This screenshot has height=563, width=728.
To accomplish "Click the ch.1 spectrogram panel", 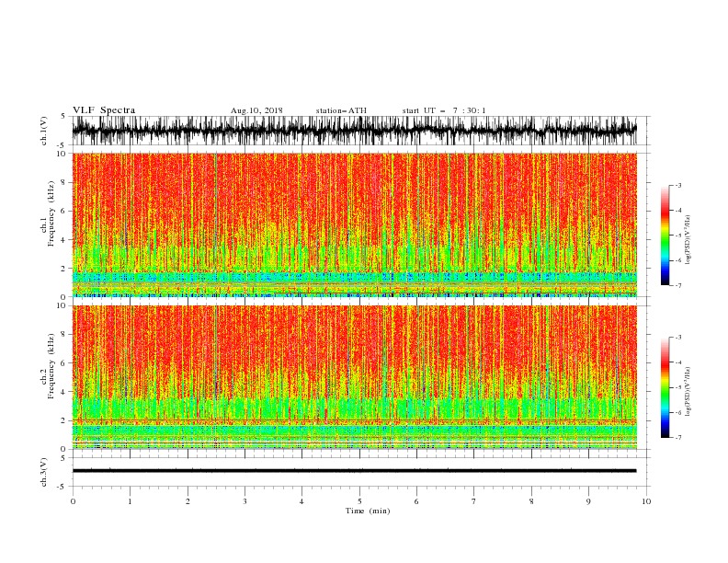I will pyautogui.click(x=354, y=224).
